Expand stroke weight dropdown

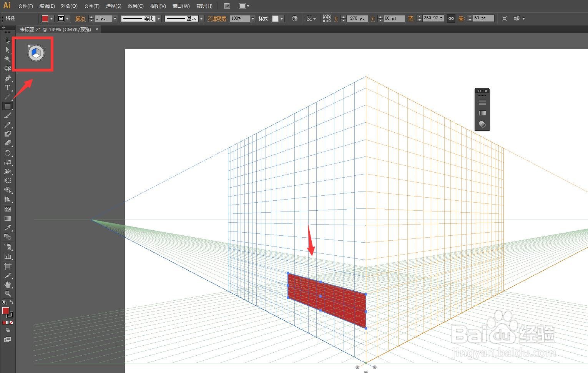(115, 18)
